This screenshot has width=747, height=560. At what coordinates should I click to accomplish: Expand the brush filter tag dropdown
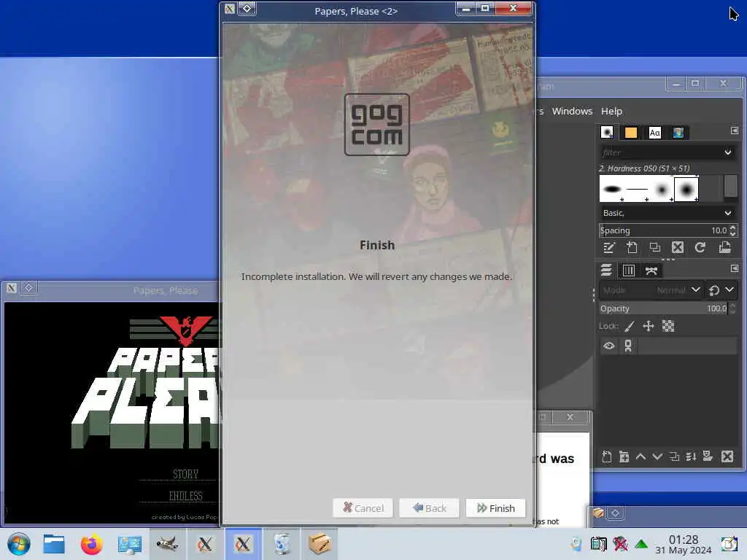tap(727, 152)
